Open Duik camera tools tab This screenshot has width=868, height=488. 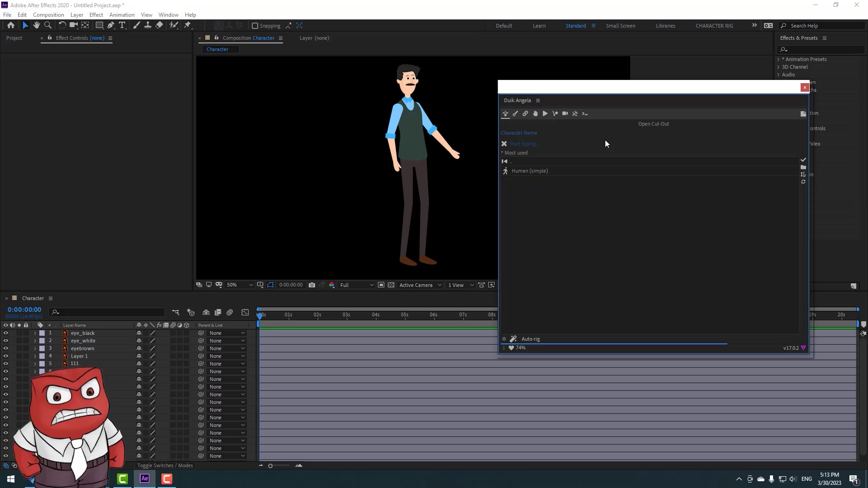click(x=565, y=113)
